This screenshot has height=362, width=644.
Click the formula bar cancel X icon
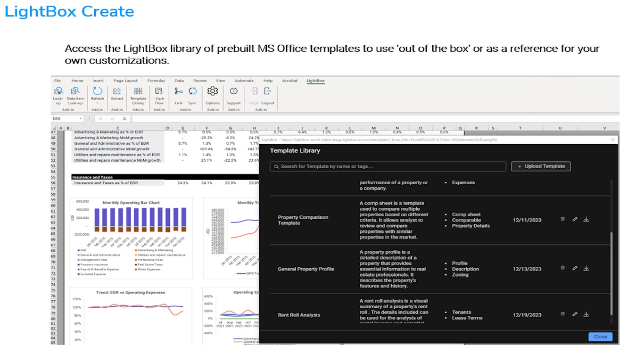click(100, 119)
